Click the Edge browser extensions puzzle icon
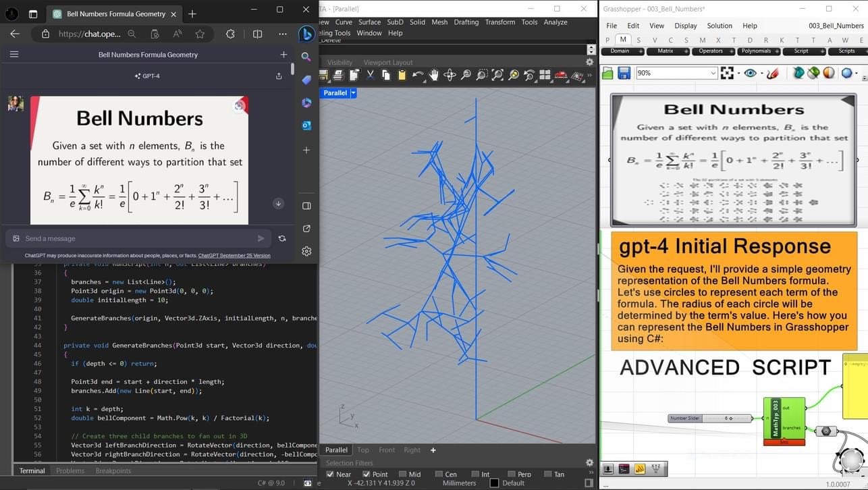The image size is (868, 490). click(x=230, y=34)
